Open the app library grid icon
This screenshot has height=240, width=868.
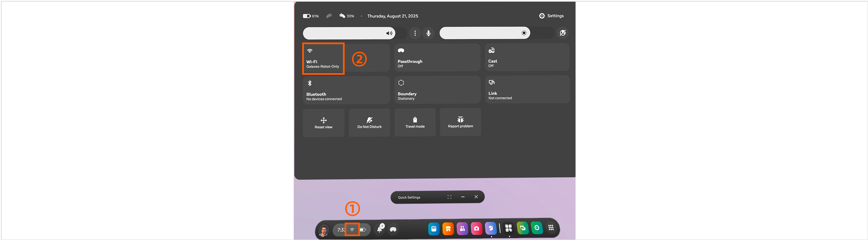point(551,228)
